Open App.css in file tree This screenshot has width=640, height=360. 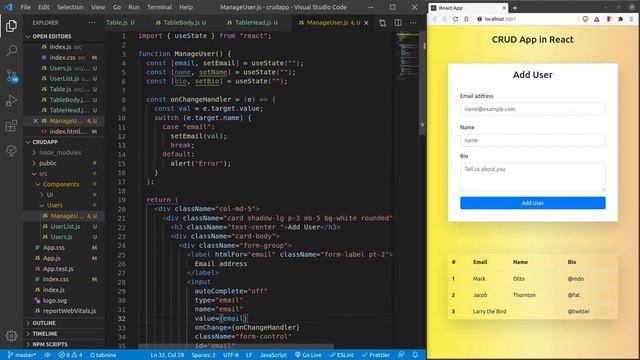[54, 248]
